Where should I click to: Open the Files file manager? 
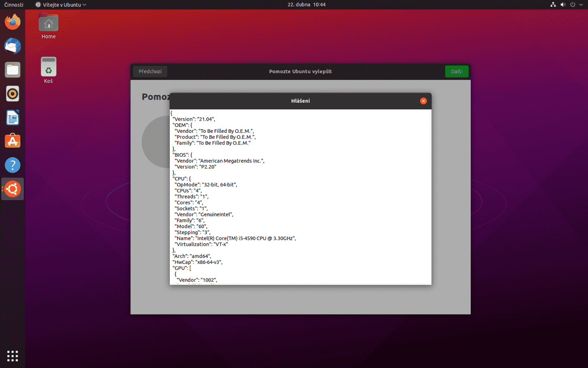tap(12, 70)
